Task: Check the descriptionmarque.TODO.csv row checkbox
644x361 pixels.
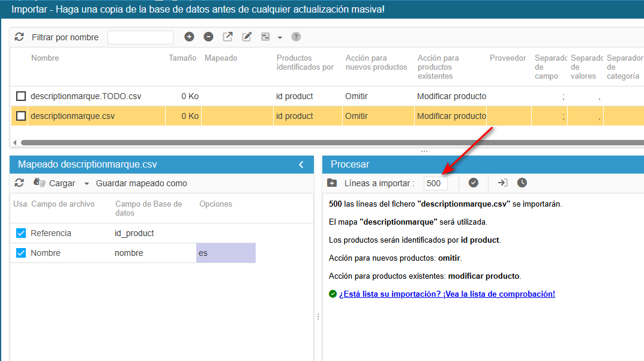Action: point(21,96)
